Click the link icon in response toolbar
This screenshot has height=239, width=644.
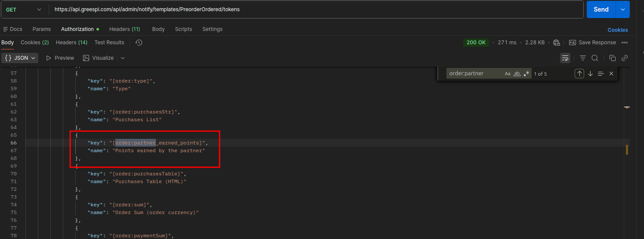(x=625, y=58)
